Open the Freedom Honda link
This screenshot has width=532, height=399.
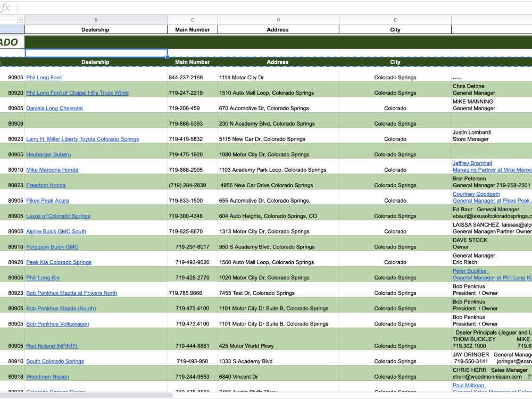[x=46, y=185]
